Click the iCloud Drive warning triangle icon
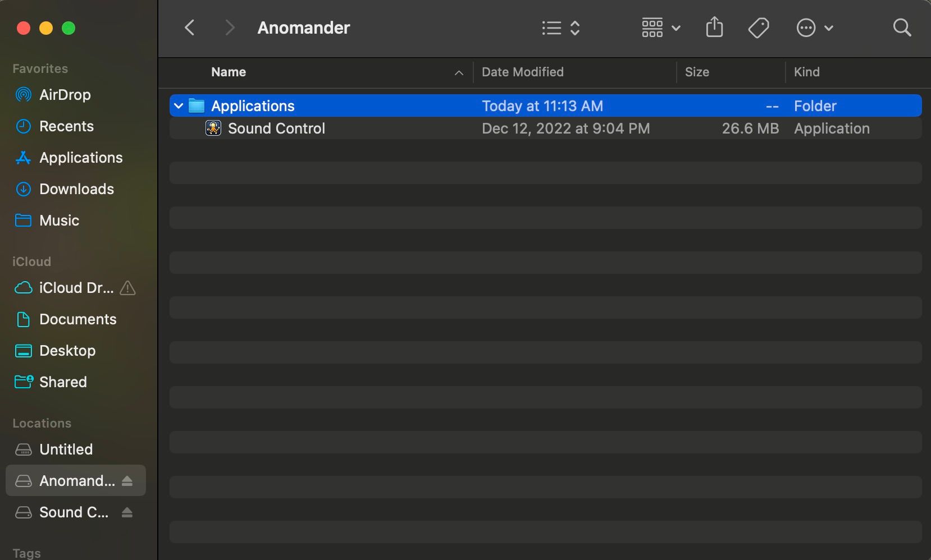931x560 pixels. click(127, 288)
